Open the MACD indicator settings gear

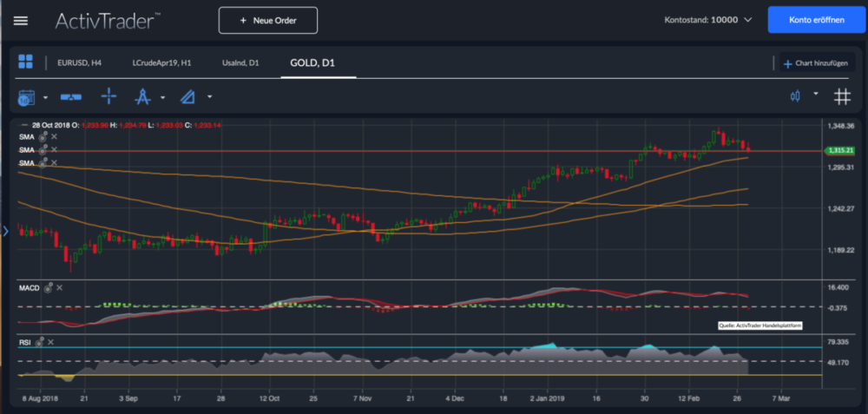tap(48, 287)
